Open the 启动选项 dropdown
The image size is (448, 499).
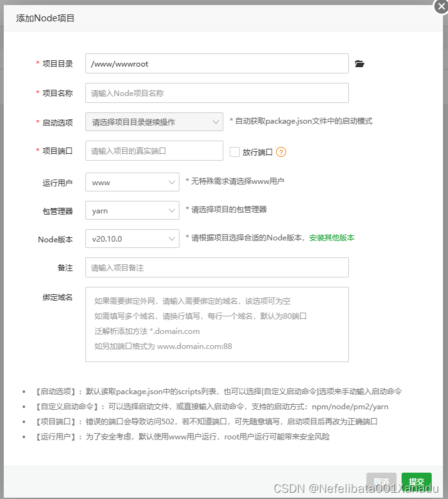coord(154,122)
